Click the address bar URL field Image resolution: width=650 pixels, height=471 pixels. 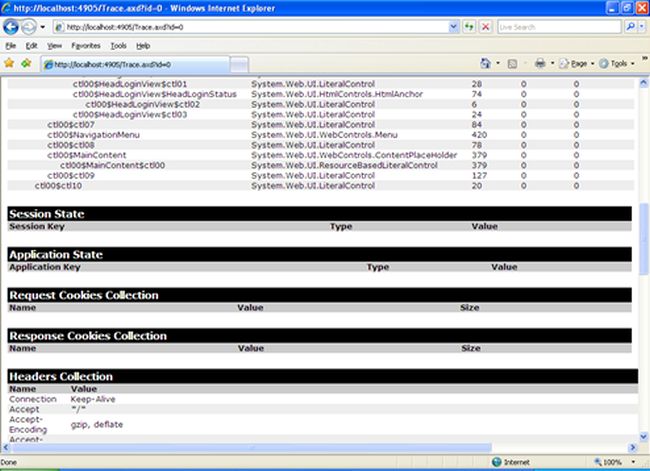point(250,27)
